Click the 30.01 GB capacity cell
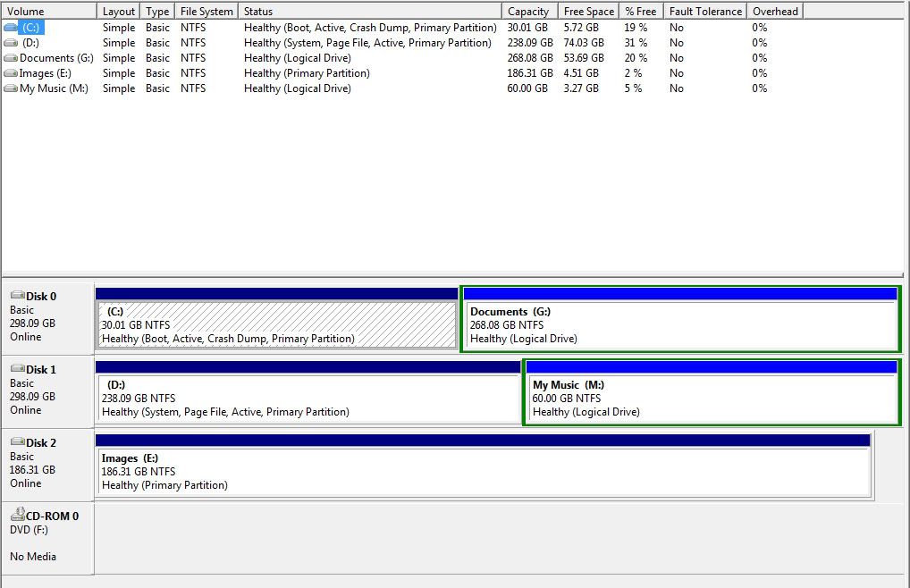 527,27
